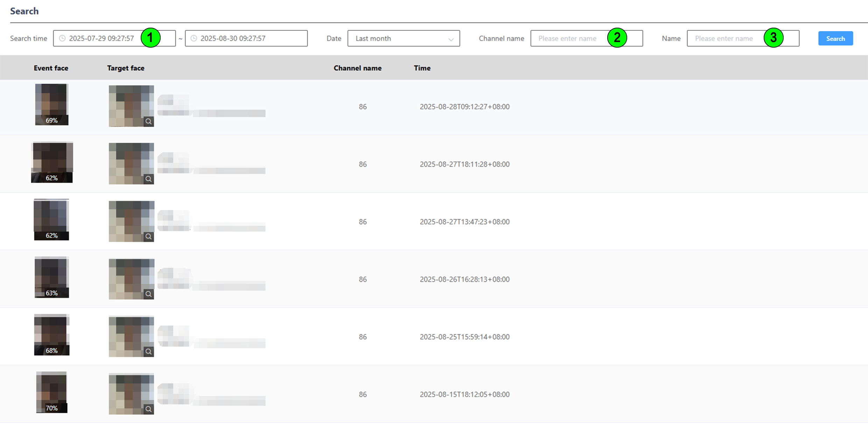Click clock icon in start time field

62,39
